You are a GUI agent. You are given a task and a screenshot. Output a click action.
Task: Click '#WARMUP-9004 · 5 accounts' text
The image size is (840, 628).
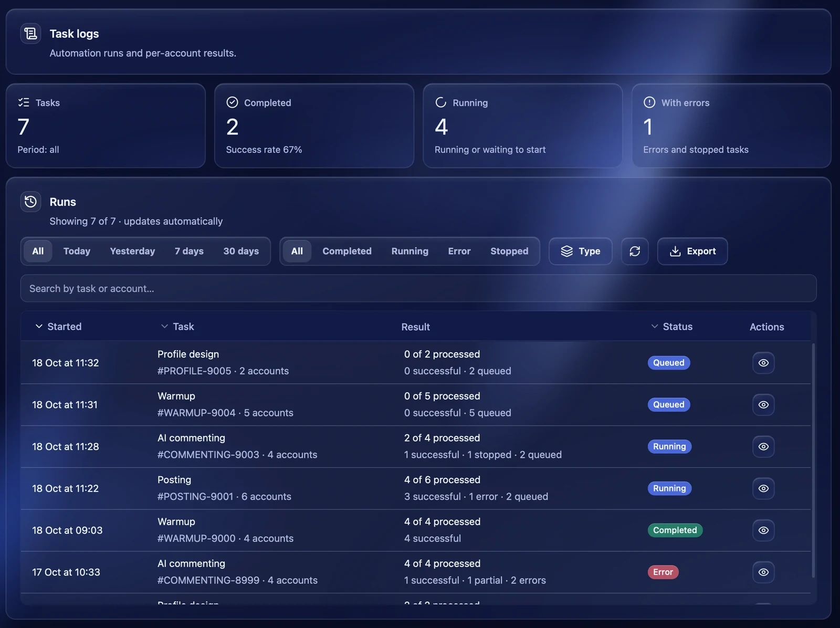(x=225, y=413)
